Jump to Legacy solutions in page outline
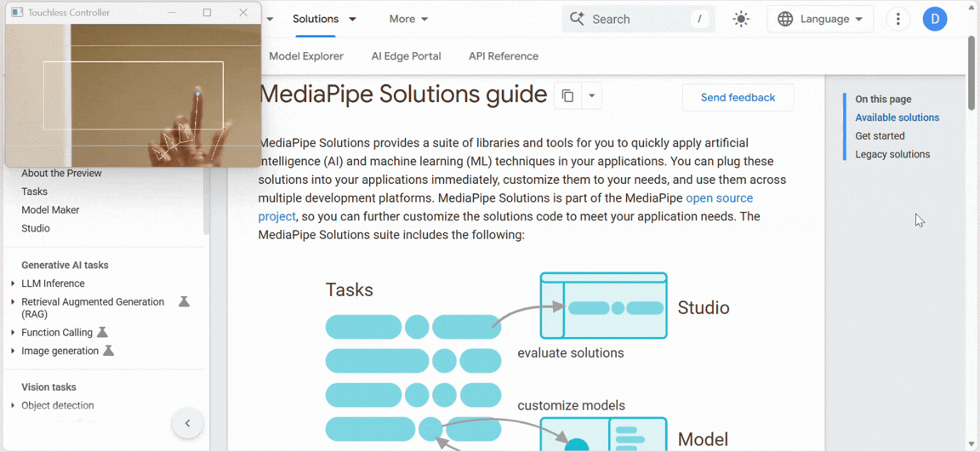Image resolution: width=980 pixels, height=452 pixels. (x=892, y=154)
